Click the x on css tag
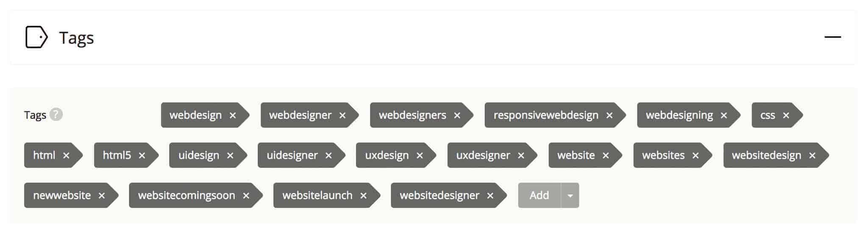The height and width of the screenshot is (232, 868). pyautogui.click(x=786, y=115)
